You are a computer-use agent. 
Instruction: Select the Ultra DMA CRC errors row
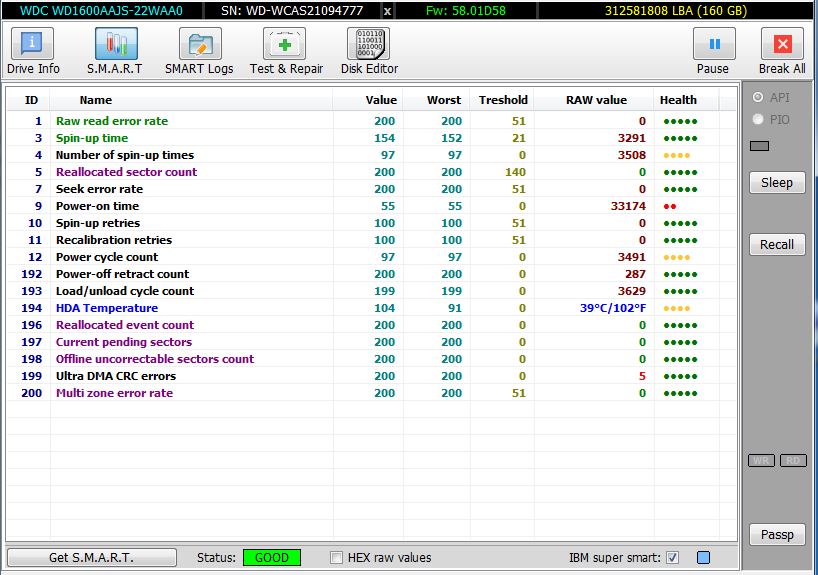click(372, 376)
